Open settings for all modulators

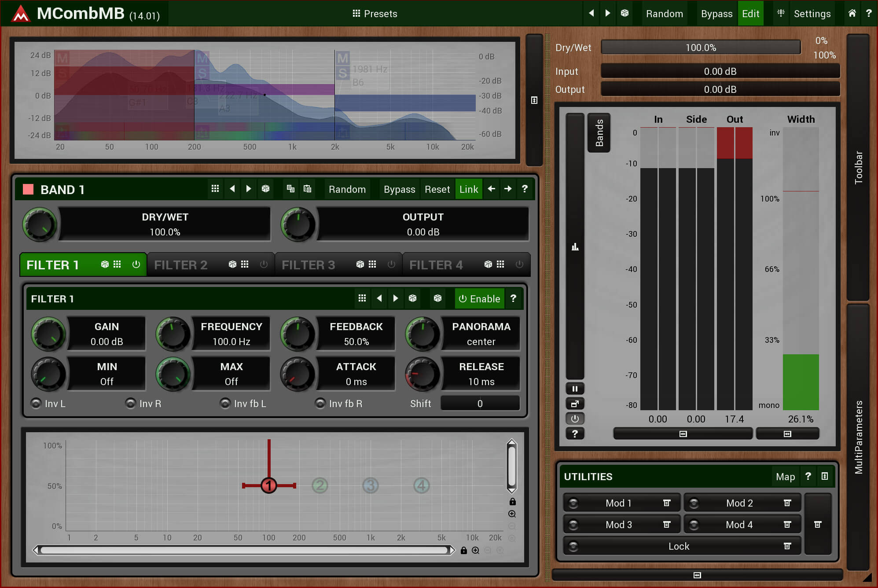(x=818, y=525)
